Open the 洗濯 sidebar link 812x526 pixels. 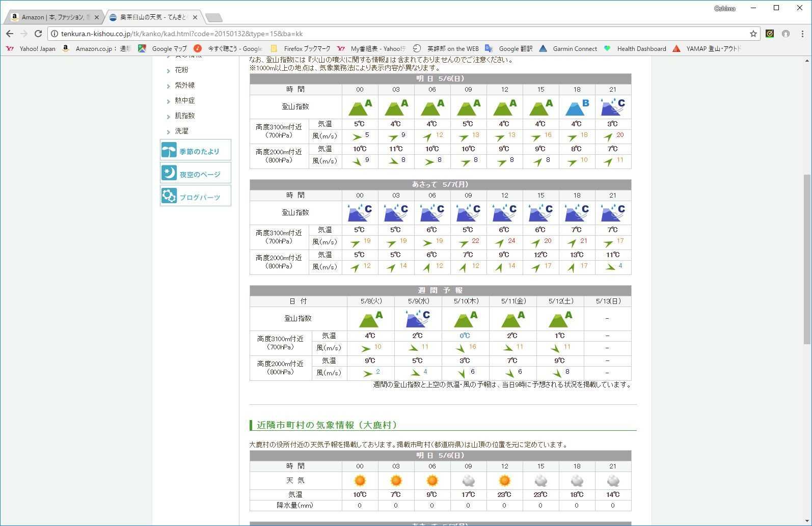pyautogui.click(x=181, y=131)
